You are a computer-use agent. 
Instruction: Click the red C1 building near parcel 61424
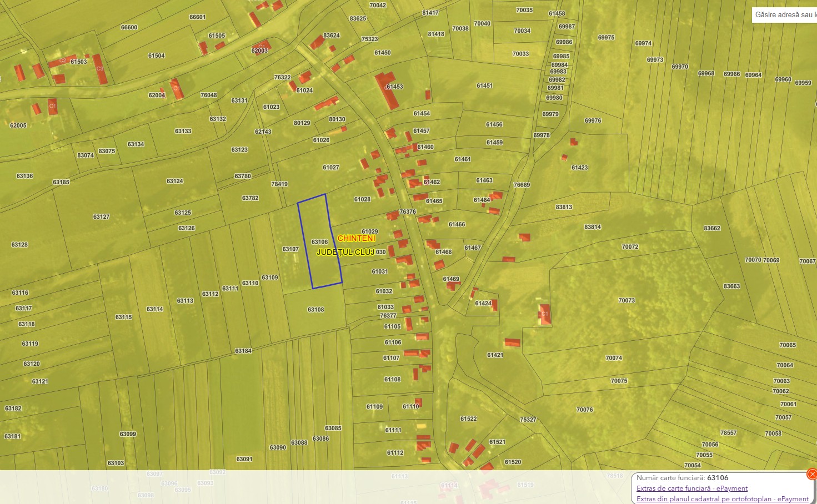coord(544,314)
